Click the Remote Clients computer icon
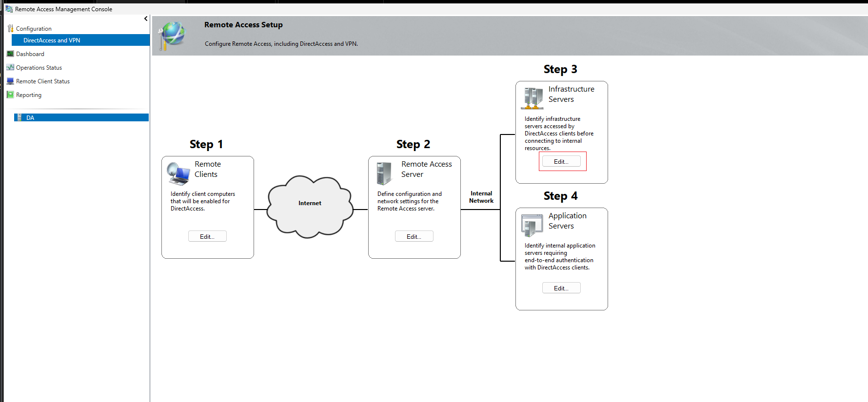868x402 pixels. 178,173
